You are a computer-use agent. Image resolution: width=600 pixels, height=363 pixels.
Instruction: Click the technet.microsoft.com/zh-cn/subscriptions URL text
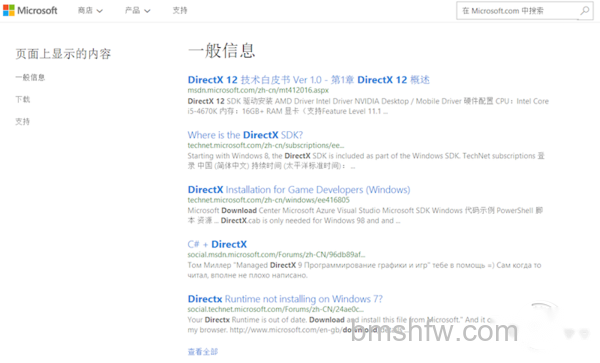(266, 145)
